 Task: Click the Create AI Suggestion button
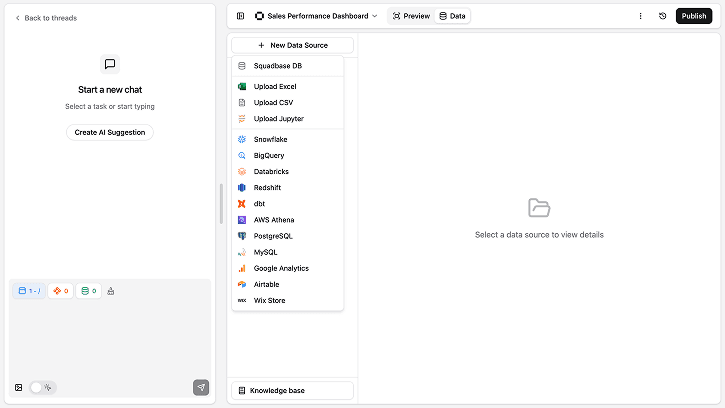[x=110, y=132]
